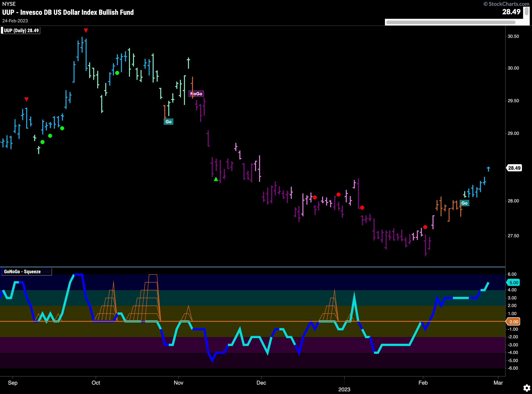This screenshot has width=532, height=394.
Task: Click the orange 0.00 zero-line value tag
Action: coord(513,322)
